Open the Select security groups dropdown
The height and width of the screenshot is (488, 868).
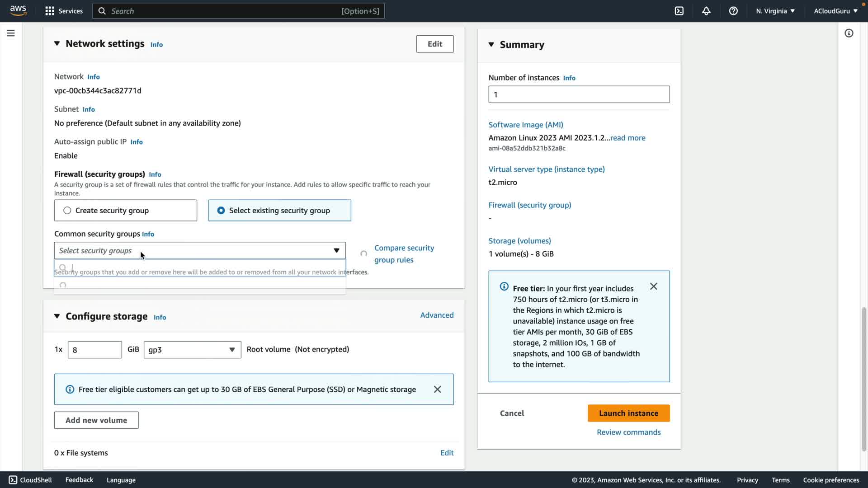pos(199,251)
